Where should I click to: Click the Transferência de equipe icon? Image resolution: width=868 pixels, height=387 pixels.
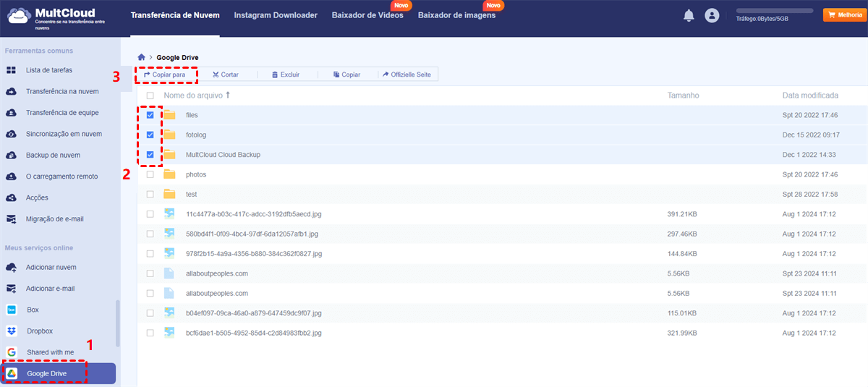tap(11, 113)
